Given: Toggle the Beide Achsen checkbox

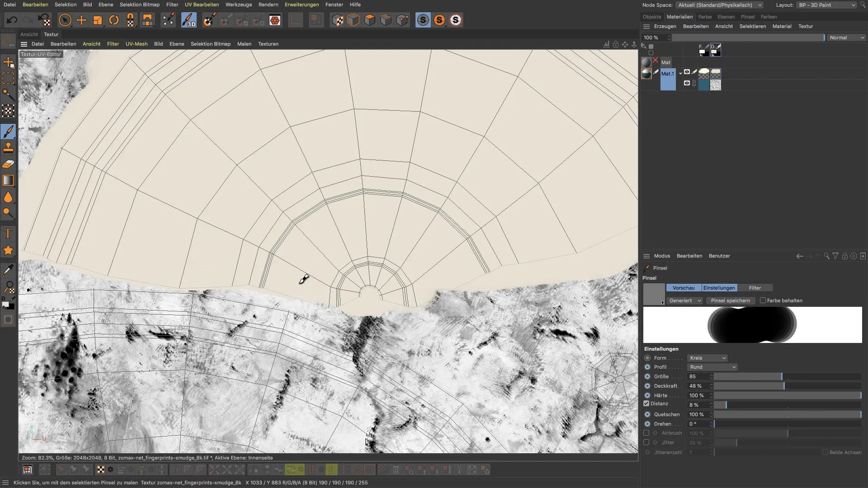Looking at the screenshot, I should pyautogui.click(x=825, y=452).
